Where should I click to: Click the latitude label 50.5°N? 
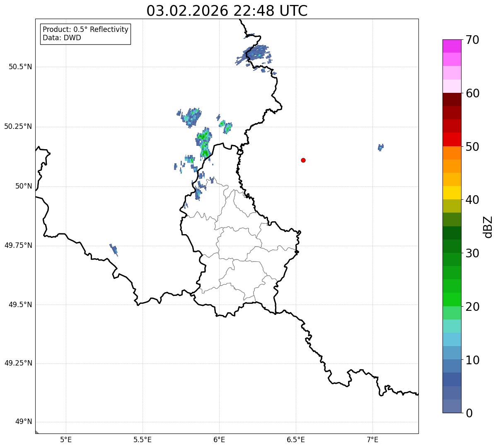coord(20,67)
